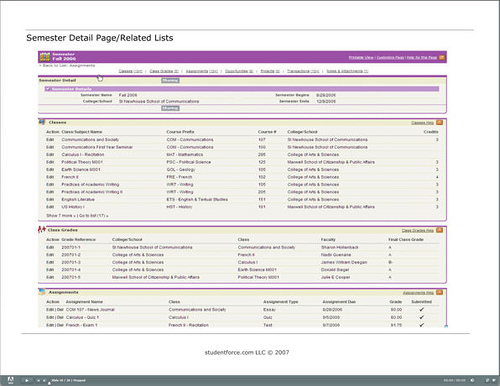Open faculty Sharon Hollenback

pos(340,247)
